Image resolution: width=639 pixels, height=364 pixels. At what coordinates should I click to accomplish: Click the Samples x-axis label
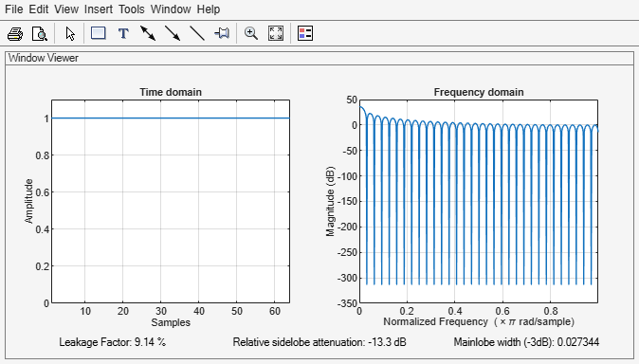pos(171,322)
